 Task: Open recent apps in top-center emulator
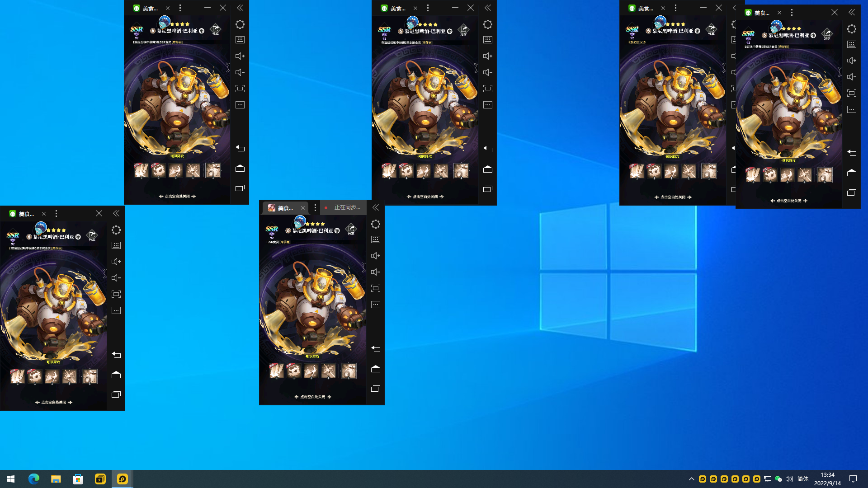(x=488, y=189)
